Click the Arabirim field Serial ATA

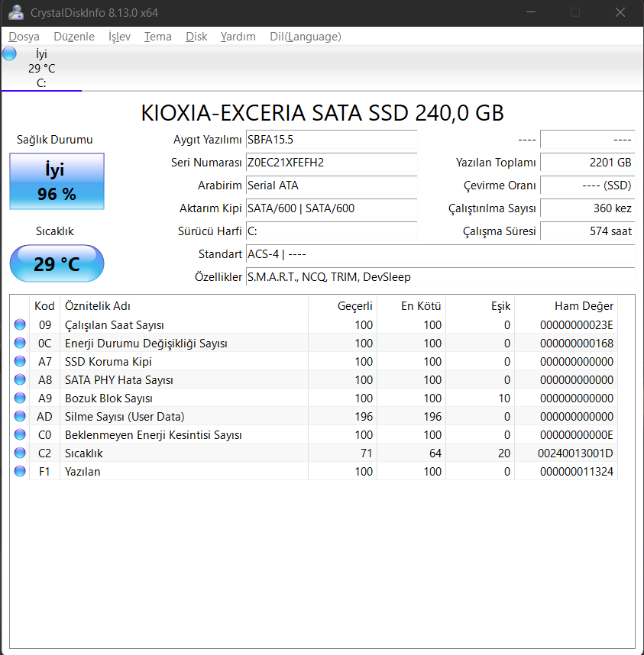tap(332, 186)
